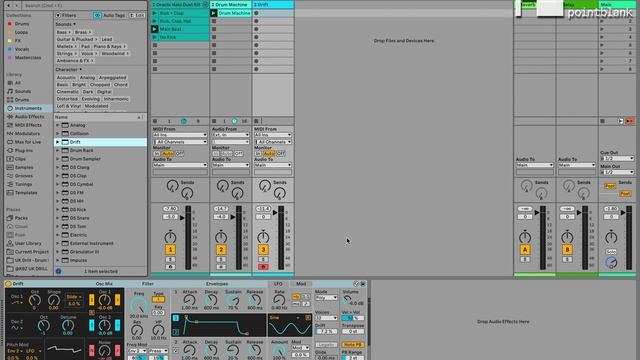
Task: Select the Distorted character tag
Action: coord(67,99)
